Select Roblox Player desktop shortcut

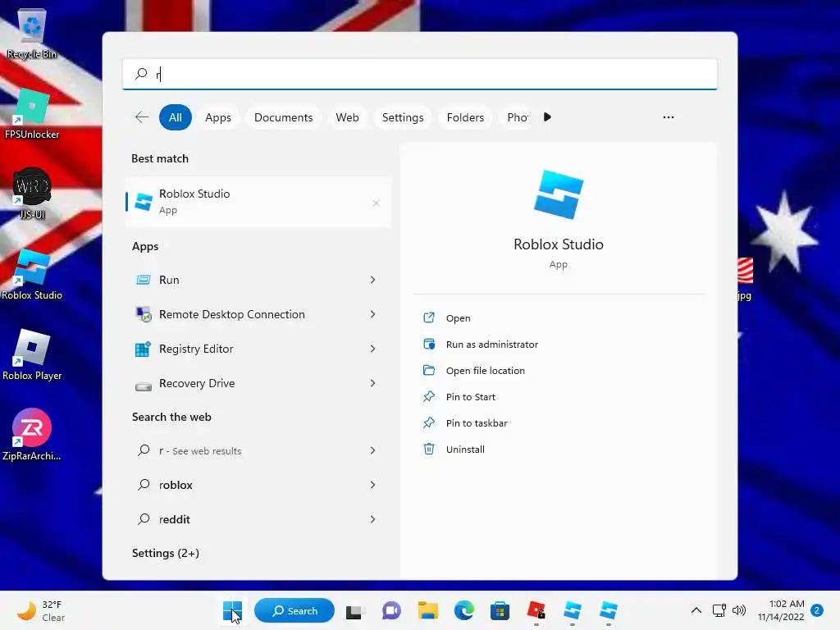click(x=32, y=354)
